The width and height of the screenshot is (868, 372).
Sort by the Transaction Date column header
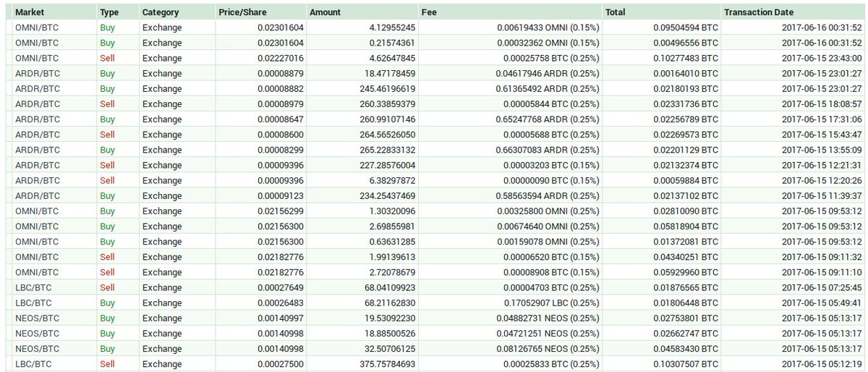pos(759,12)
